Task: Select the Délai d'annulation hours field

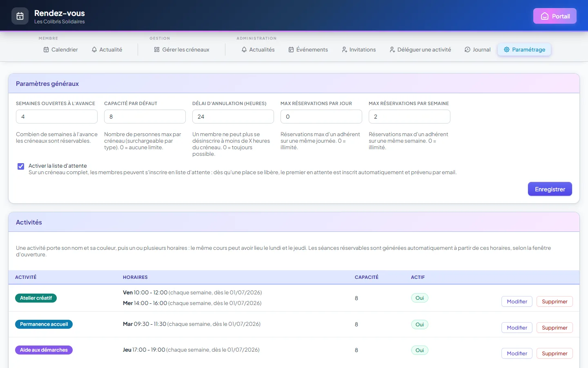Action: coord(233,117)
